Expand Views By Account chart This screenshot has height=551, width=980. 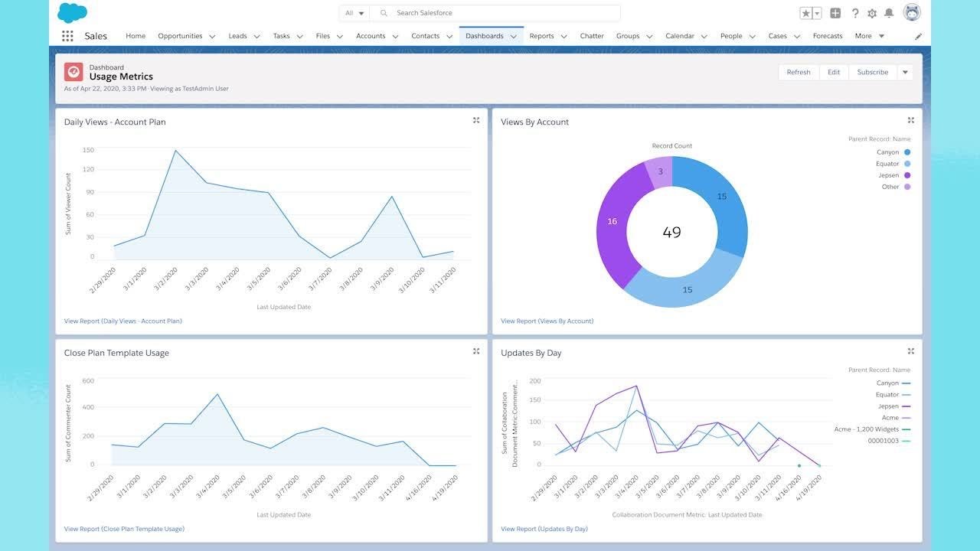point(911,120)
